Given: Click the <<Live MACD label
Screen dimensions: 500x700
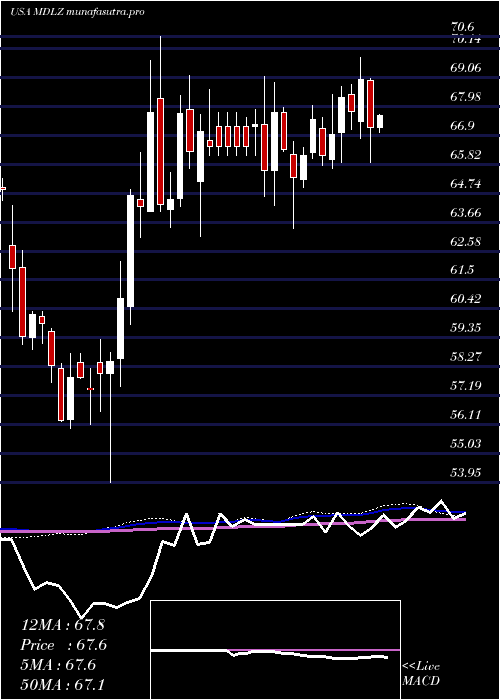Looking at the screenshot, I should pos(421,674).
